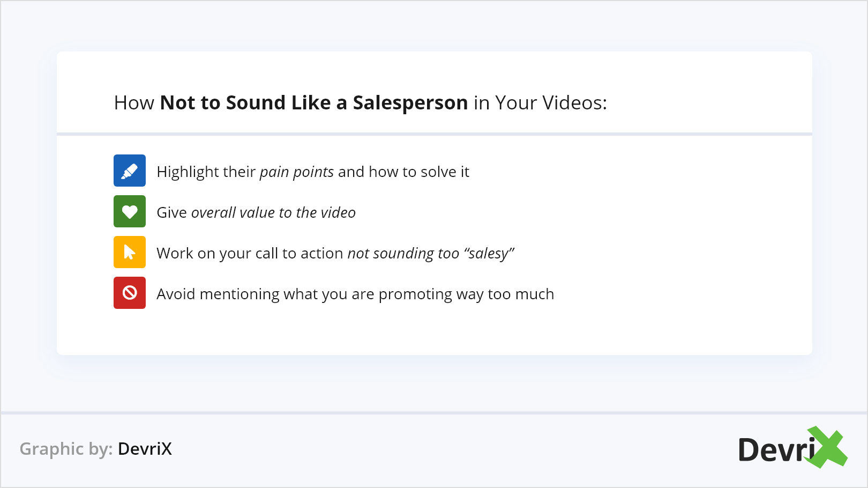Click the italic "pain points" phrase
This screenshot has height=488, width=868.
pos(296,172)
